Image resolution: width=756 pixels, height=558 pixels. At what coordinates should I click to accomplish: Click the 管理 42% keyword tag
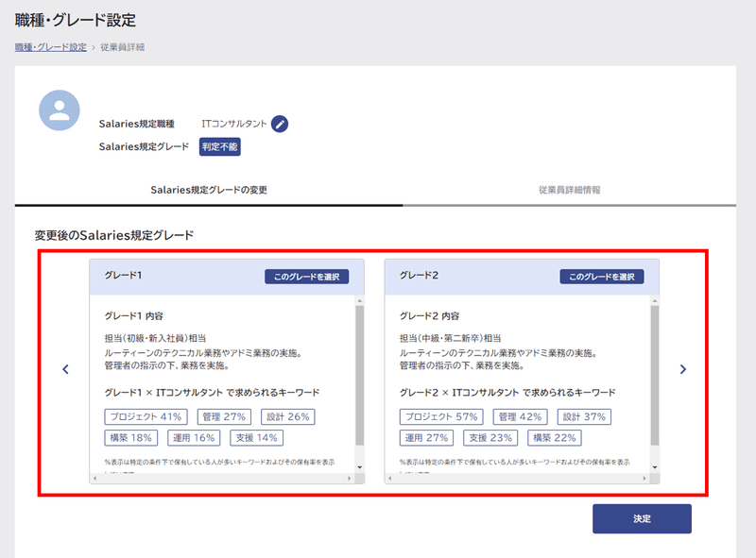coord(520,416)
